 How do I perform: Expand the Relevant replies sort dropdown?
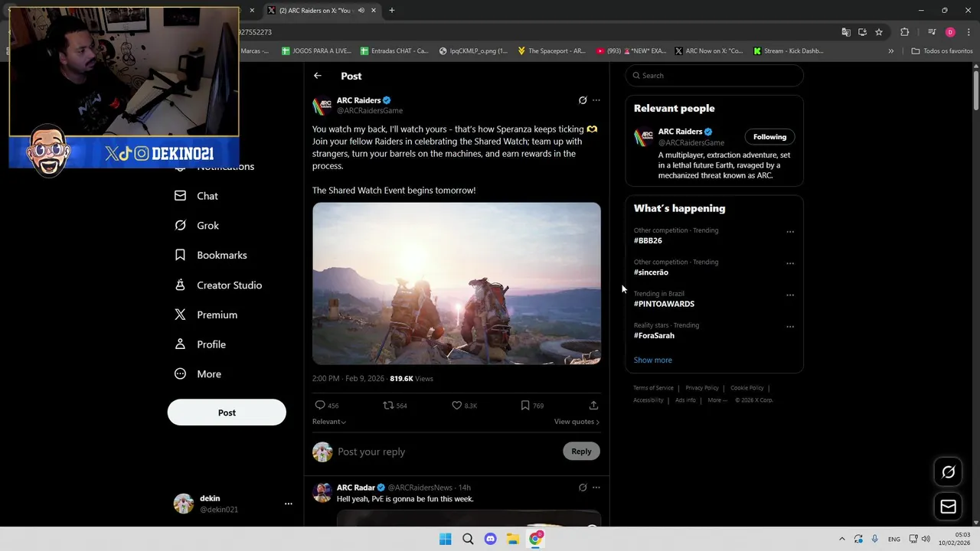329,422
